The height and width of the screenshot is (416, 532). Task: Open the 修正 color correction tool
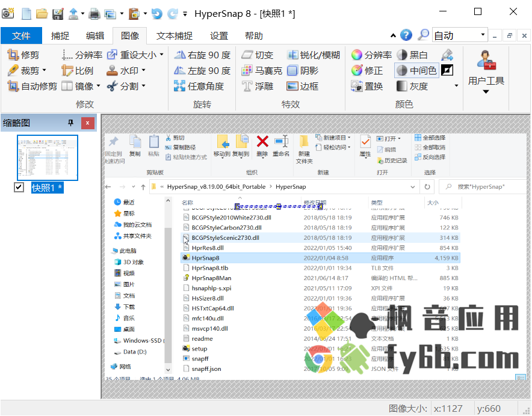click(x=367, y=71)
